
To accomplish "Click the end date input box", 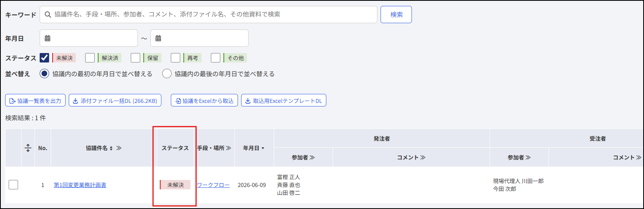I will pos(199,38).
